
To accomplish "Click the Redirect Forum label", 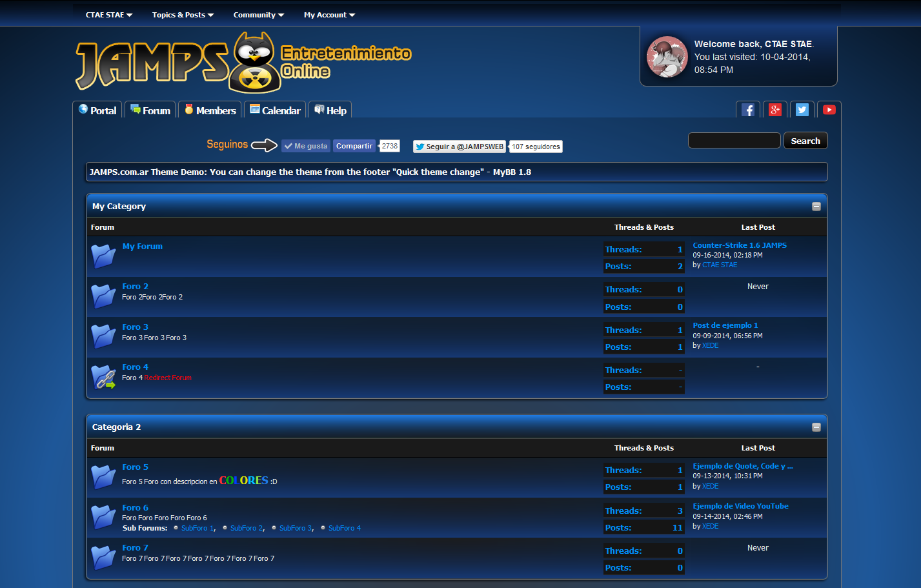I will pyautogui.click(x=168, y=378).
